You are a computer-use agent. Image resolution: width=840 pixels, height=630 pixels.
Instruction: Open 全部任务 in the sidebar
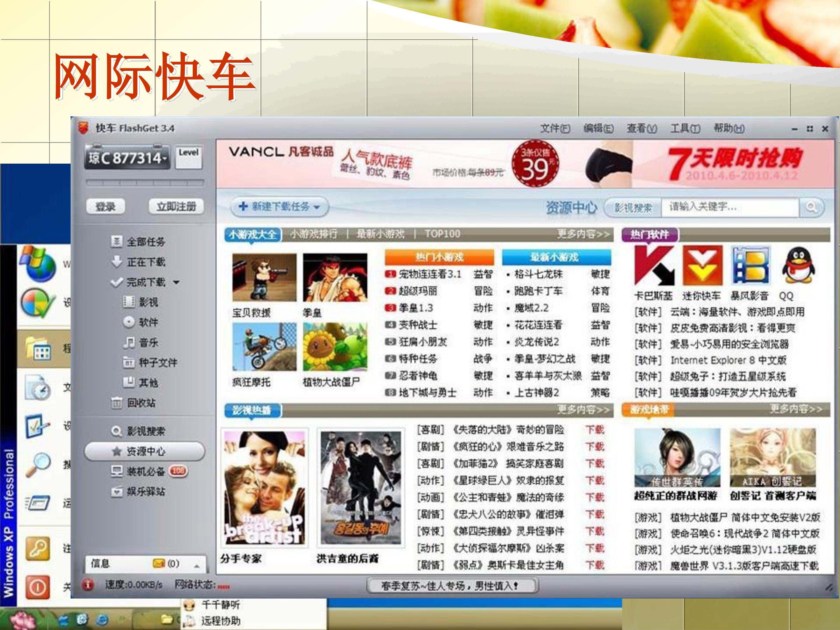click(138, 242)
